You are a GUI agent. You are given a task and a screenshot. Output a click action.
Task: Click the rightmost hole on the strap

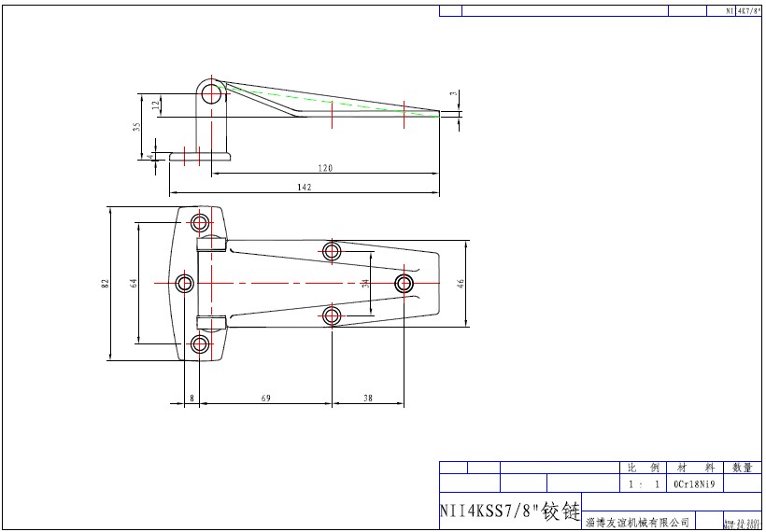click(404, 283)
